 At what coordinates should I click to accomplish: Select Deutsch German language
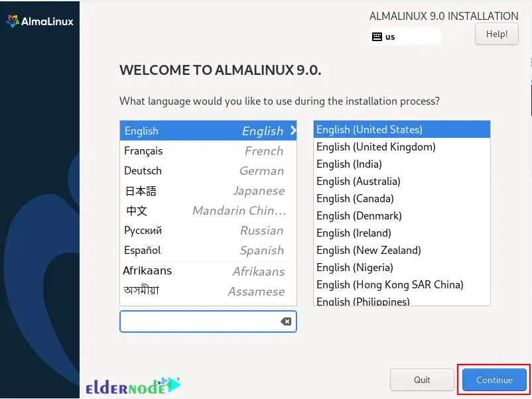(x=208, y=170)
